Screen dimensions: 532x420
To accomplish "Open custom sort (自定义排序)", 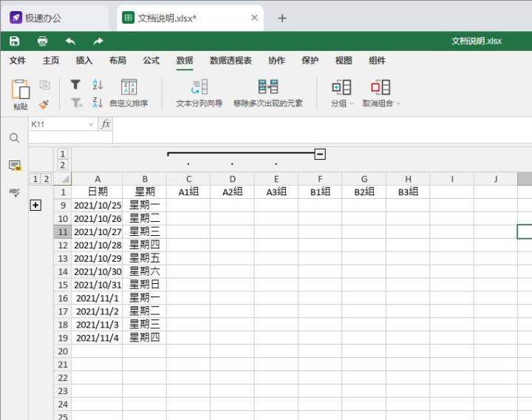I will 129,93.
